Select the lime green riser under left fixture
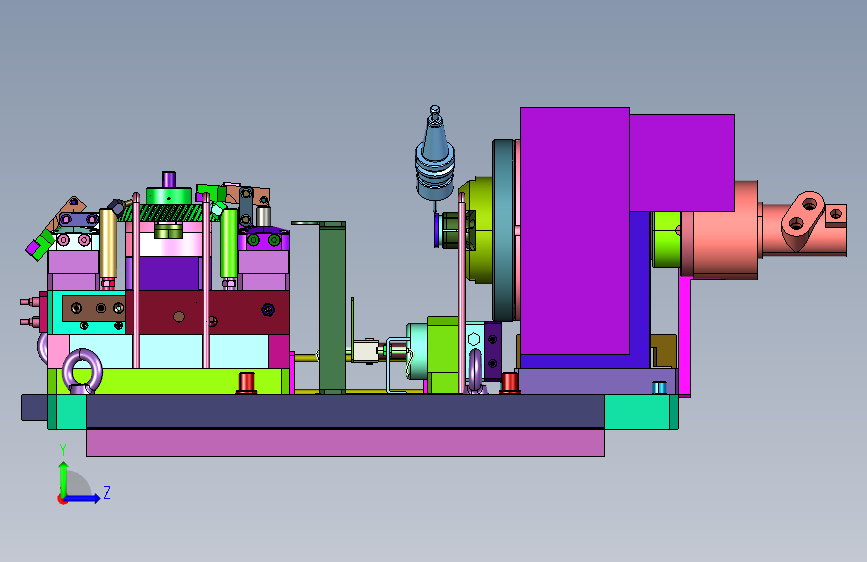This screenshot has height=562, width=867. [x=169, y=381]
